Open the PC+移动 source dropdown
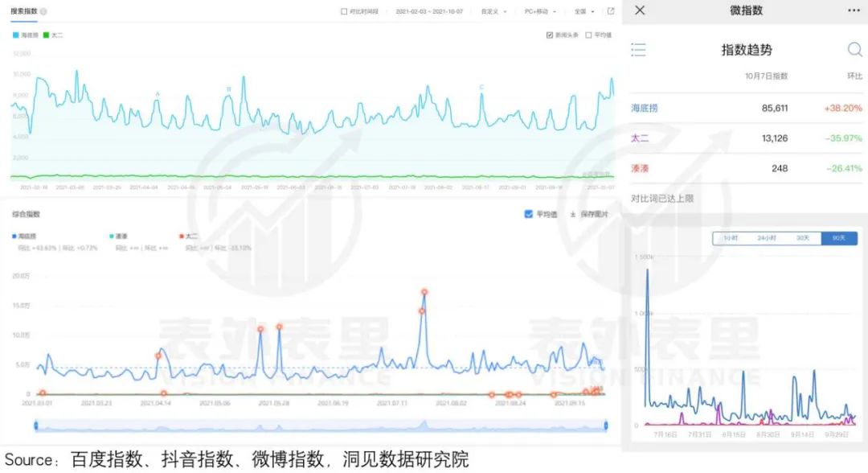Screen dimensions: 868x473 540,12
